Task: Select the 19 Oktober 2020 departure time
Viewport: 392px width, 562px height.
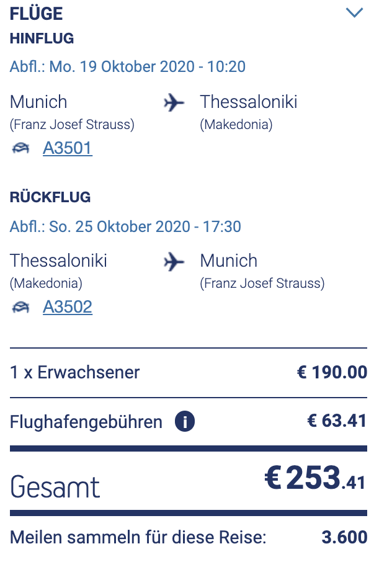Action: click(x=128, y=67)
